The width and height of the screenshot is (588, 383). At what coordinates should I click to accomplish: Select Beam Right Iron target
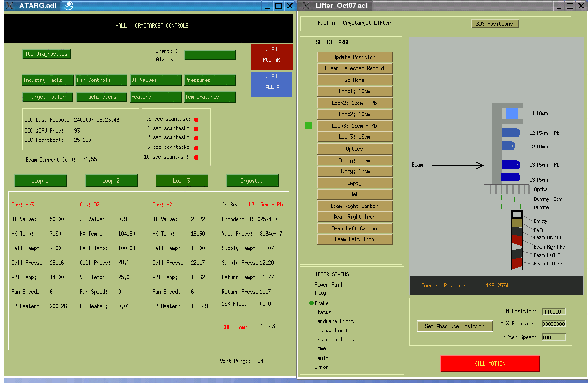pyautogui.click(x=355, y=217)
